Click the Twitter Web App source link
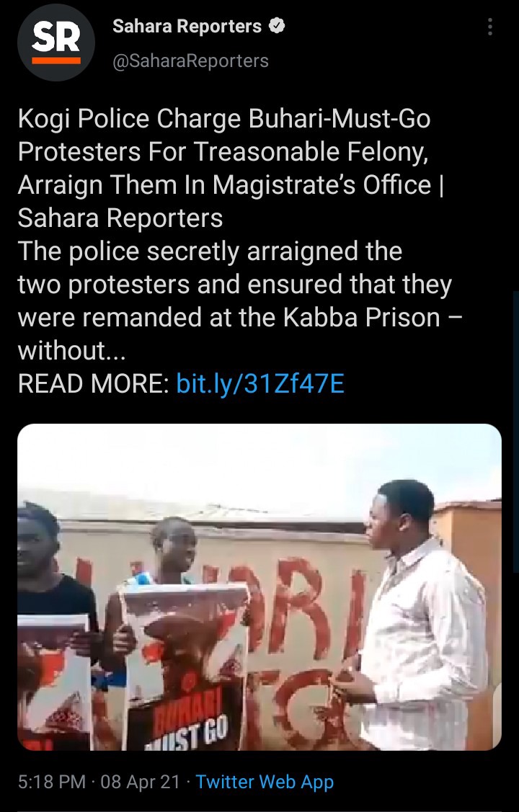Viewport: 519px width, 812px height. pos(265,781)
